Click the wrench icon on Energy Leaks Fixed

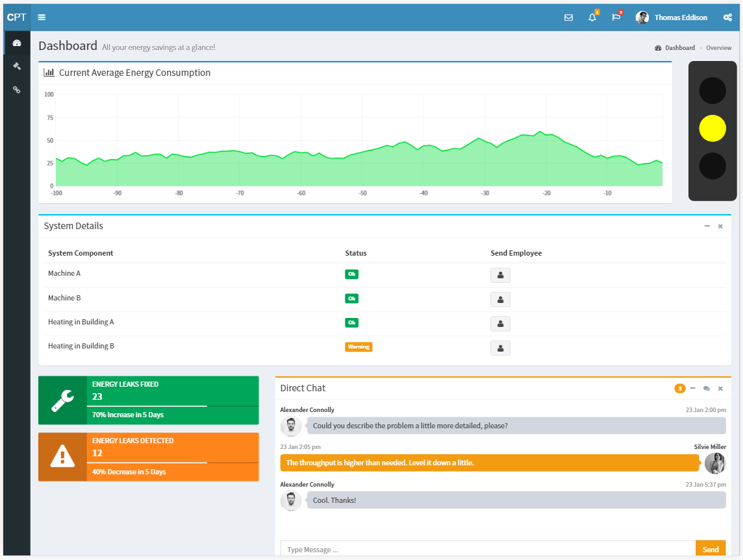[x=62, y=400]
